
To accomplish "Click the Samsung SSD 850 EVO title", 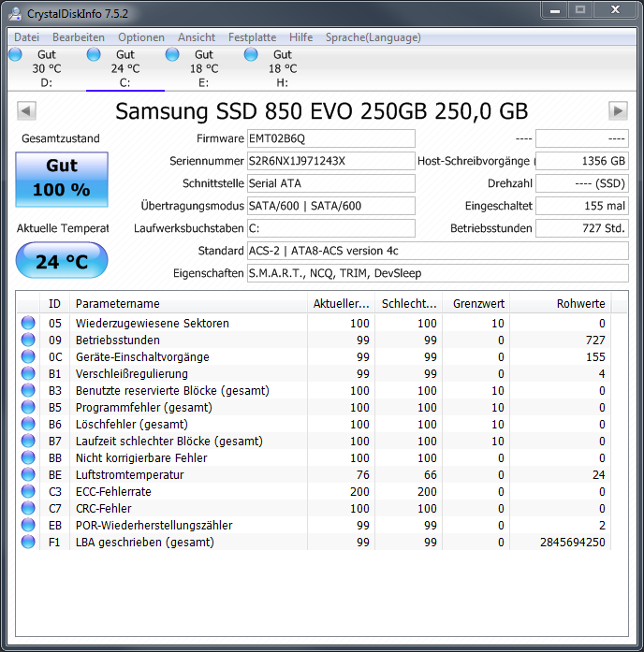I will coord(322,111).
